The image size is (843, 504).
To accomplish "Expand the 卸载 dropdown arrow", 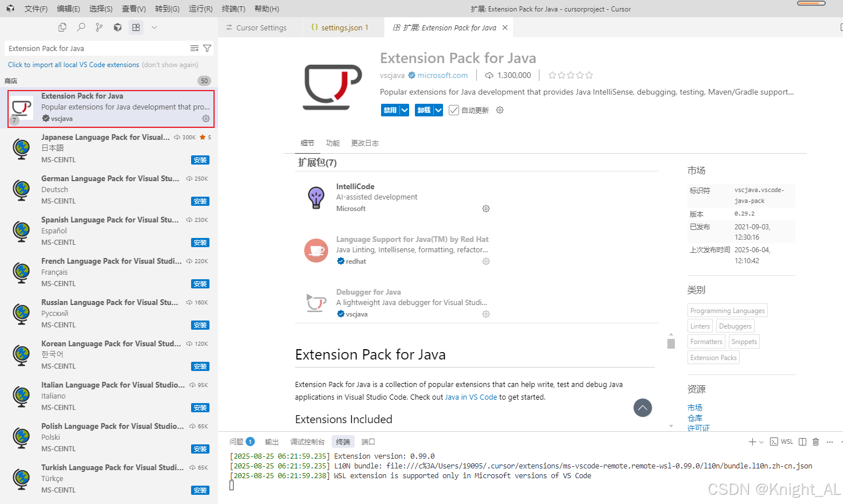I will tap(438, 110).
